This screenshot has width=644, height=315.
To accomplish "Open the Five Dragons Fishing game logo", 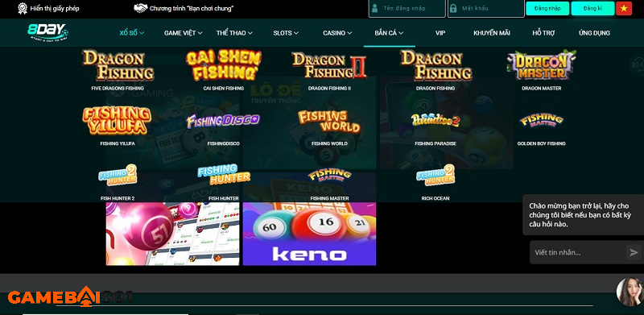I will tap(118, 65).
